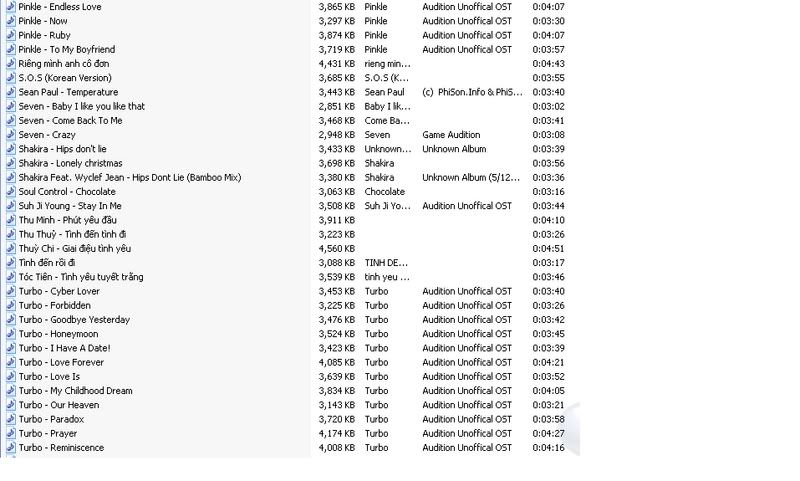This screenshot has height=481, width=800.
Task: Select the file named Pinkle - To My Boyfriend
Action: pos(67,49)
